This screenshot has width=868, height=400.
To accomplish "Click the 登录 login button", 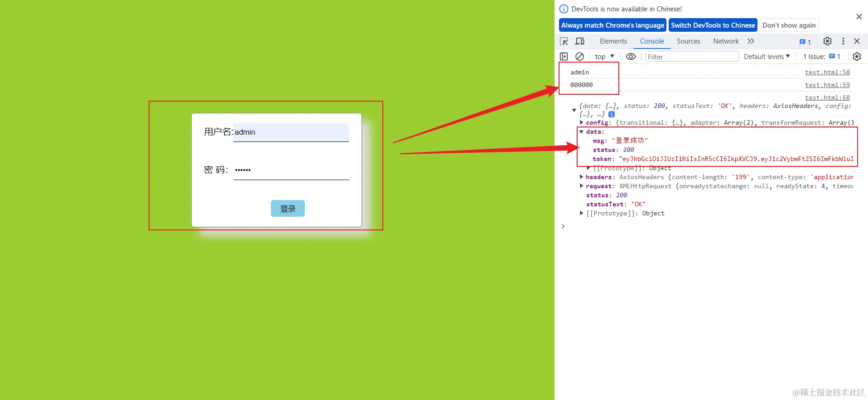I will (288, 209).
